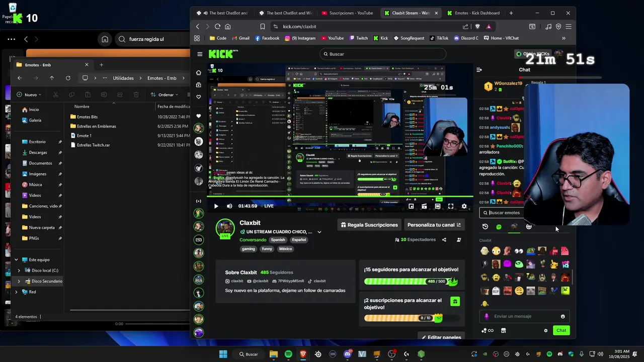Open the SongRequest bookmark
644x362 pixels.
(409, 38)
